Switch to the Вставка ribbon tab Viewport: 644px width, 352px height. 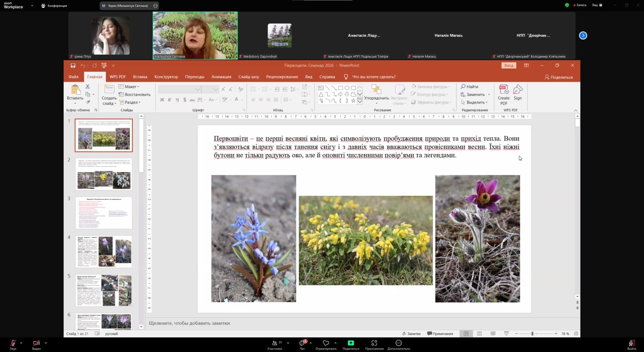[140, 77]
